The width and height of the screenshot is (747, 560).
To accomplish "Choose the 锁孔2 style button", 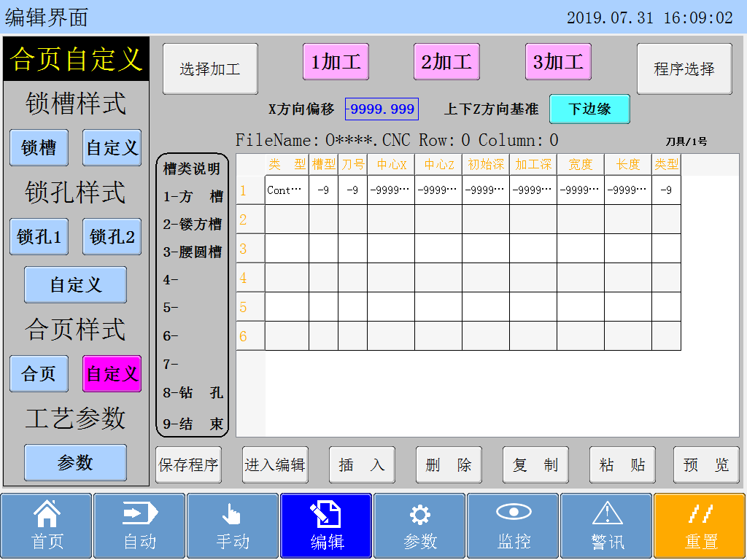I will (112, 237).
